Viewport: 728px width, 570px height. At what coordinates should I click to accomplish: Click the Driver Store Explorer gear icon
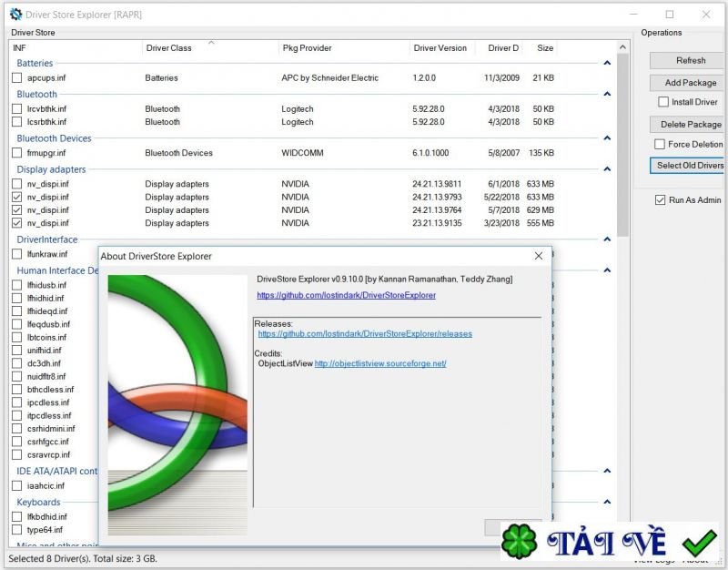15,15
